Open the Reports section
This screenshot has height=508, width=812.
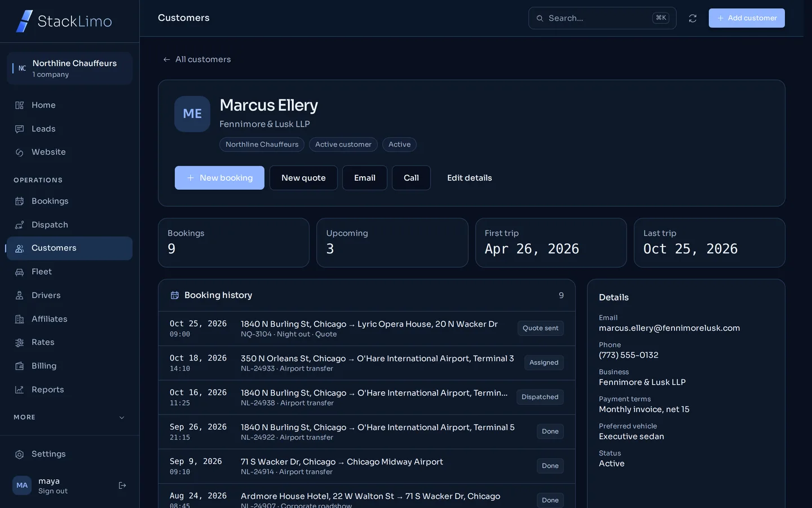69,390
